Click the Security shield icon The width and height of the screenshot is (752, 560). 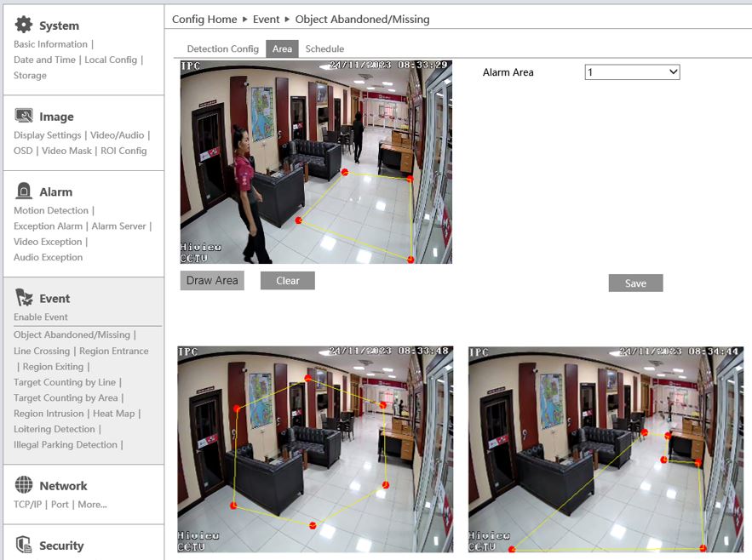tap(24, 545)
